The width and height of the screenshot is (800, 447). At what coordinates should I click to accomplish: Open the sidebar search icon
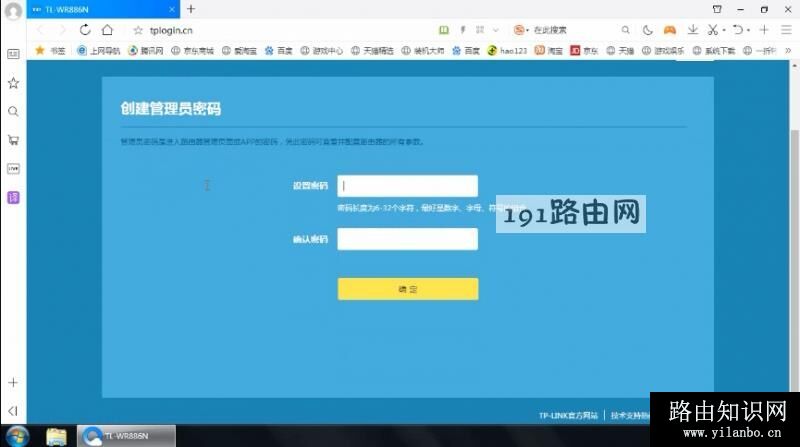(x=13, y=111)
